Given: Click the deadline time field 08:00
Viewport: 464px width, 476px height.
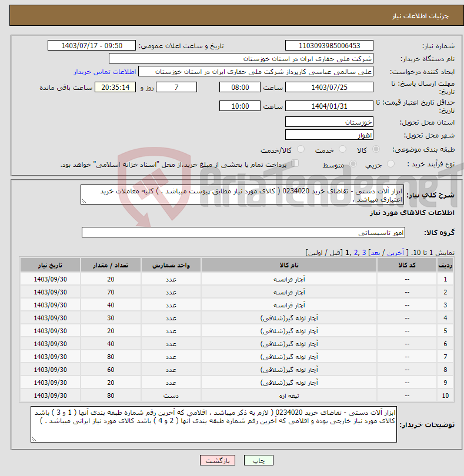Looking at the screenshot, I should click(240, 87).
